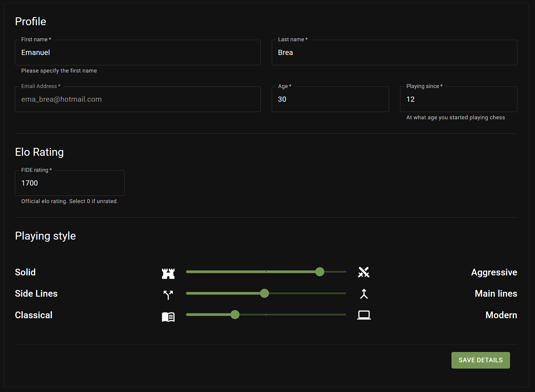
Task: Click the Side Lines–Main lines slider handle
Action: coord(264,293)
